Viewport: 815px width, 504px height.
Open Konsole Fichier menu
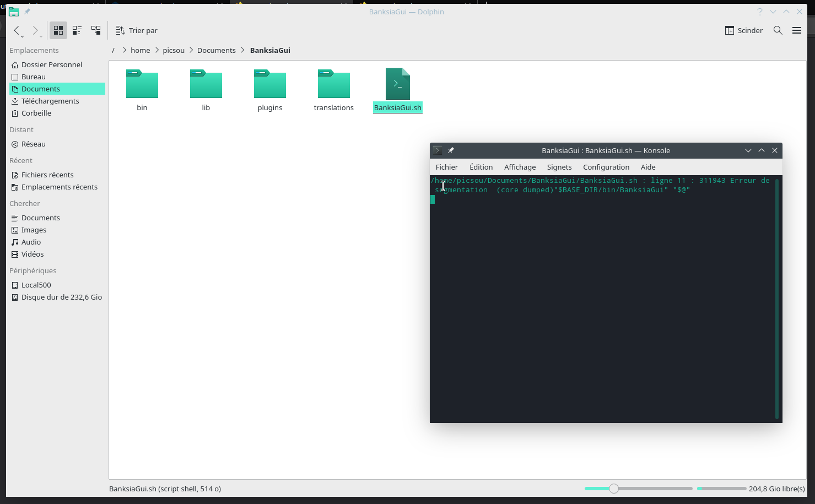447,167
